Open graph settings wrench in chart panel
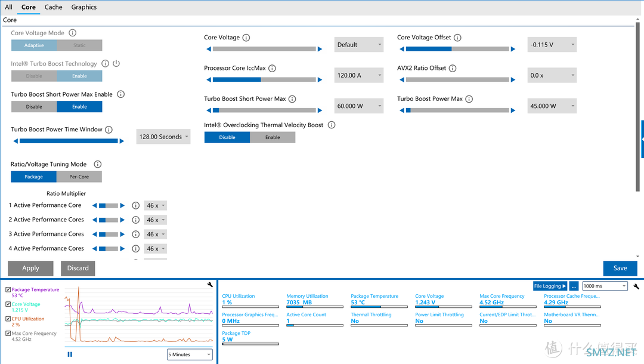 (210, 284)
